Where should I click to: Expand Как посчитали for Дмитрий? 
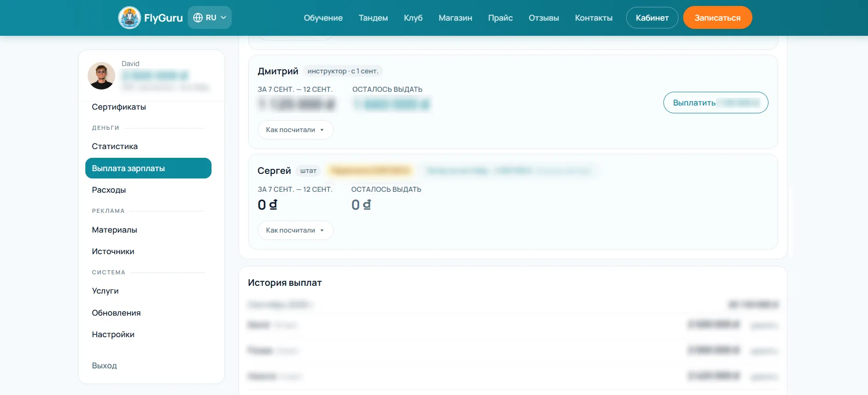295,130
